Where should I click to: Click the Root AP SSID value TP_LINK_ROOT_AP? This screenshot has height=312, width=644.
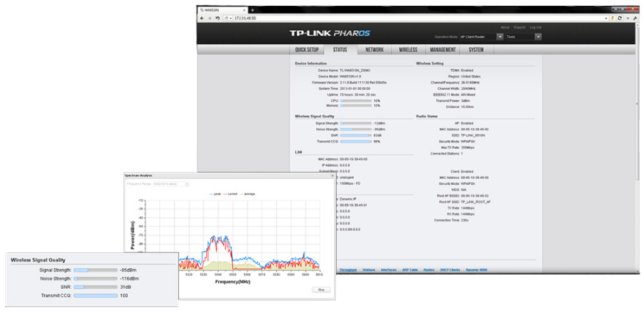click(x=477, y=202)
